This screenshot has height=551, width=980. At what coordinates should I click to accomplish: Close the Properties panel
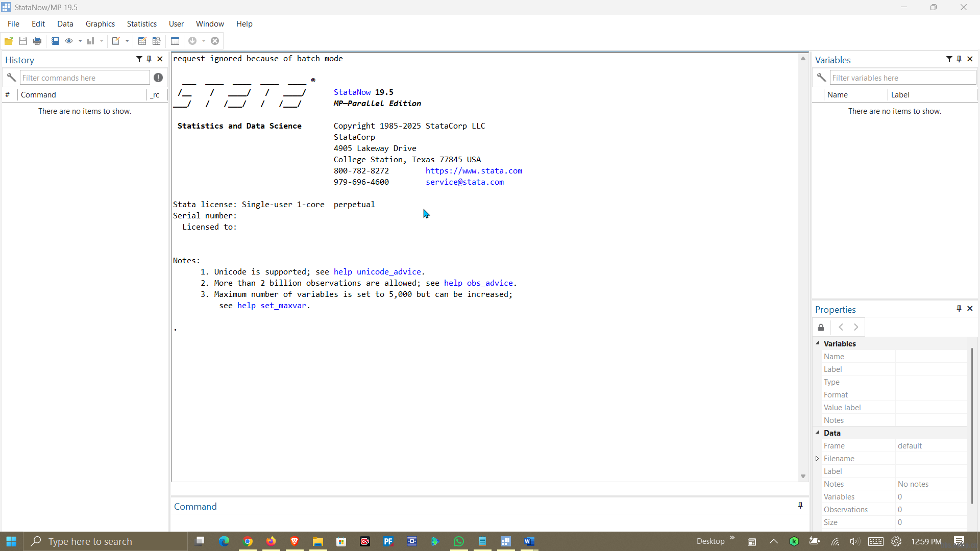coord(970,309)
